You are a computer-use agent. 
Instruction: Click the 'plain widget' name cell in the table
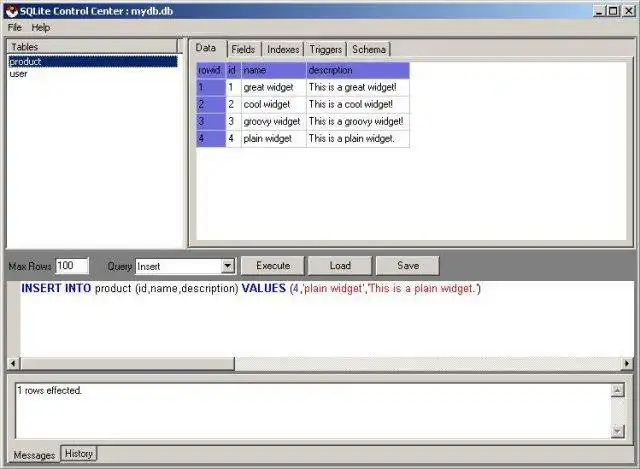[x=273, y=138]
